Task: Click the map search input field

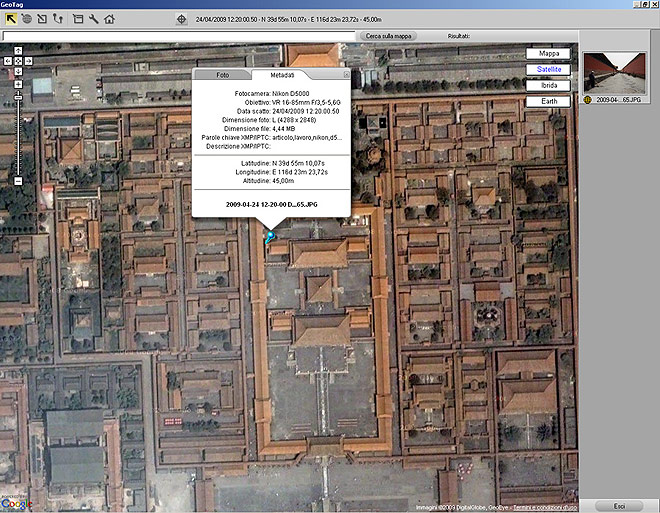Action: coord(179,36)
